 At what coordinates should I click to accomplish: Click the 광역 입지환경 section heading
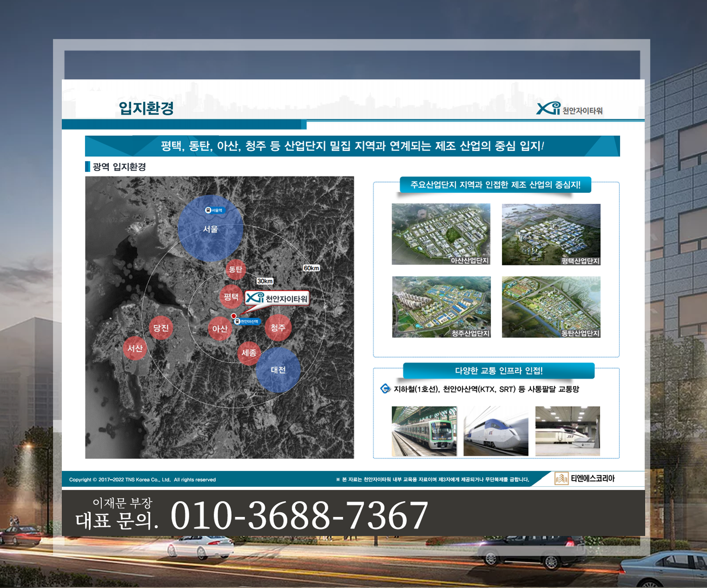[x=119, y=167]
